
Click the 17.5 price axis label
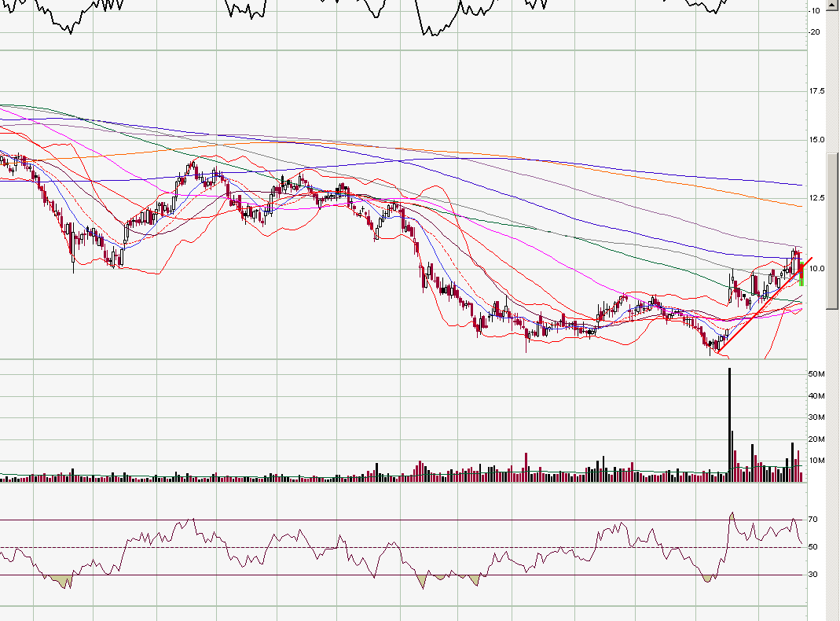click(817, 91)
